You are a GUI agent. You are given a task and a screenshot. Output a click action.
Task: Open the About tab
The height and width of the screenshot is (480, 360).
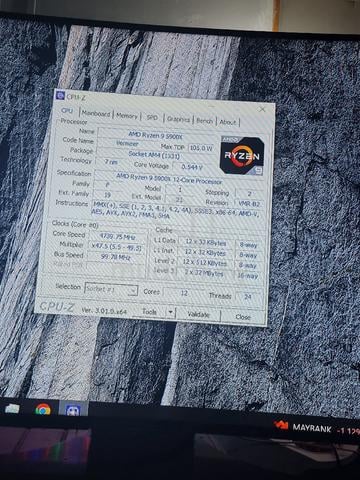(x=228, y=122)
